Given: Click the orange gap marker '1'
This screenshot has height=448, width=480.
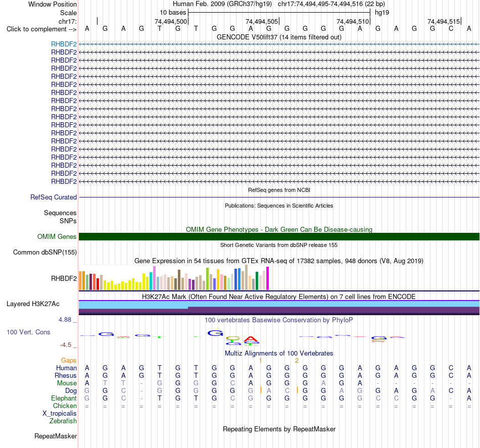Looking at the screenshot, I should (x=261, y=361).
